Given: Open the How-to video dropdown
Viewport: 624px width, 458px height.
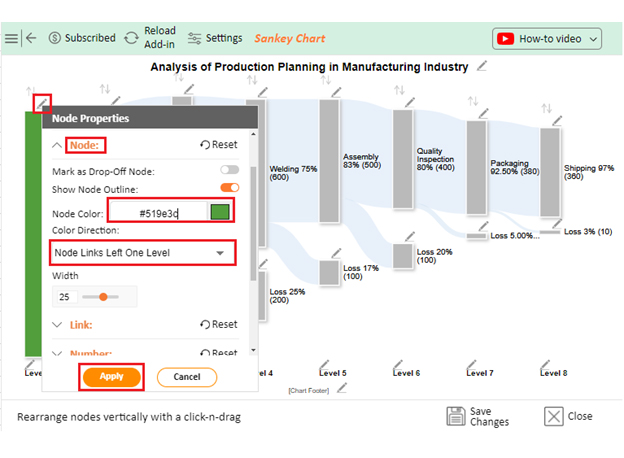Looking at the screenshot, I should click(547, 39).
